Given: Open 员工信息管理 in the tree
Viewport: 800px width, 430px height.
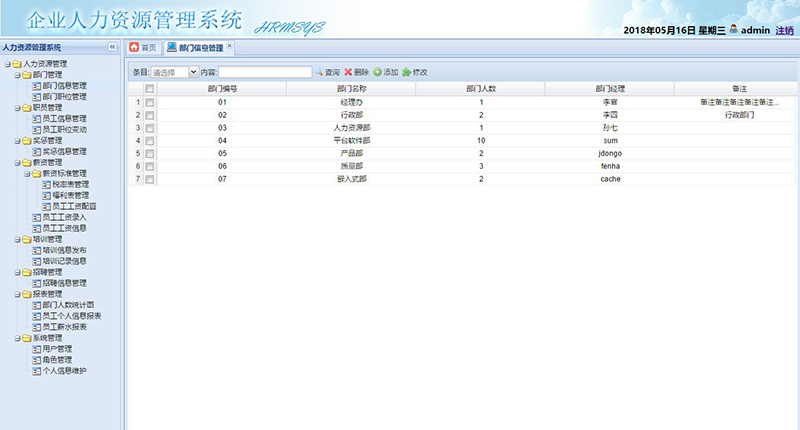Looking at the screenshot, I should [64, 119].
